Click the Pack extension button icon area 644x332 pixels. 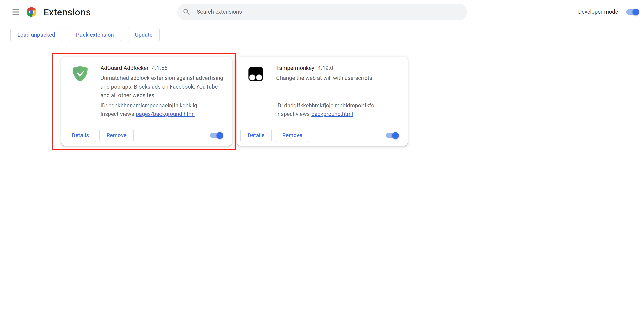click(x=95, y=35)
